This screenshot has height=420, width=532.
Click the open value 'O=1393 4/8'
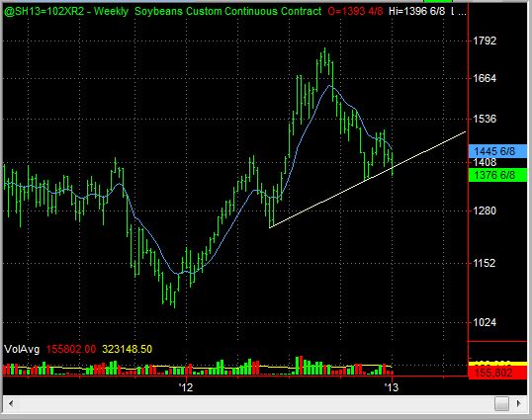[355, 11]
